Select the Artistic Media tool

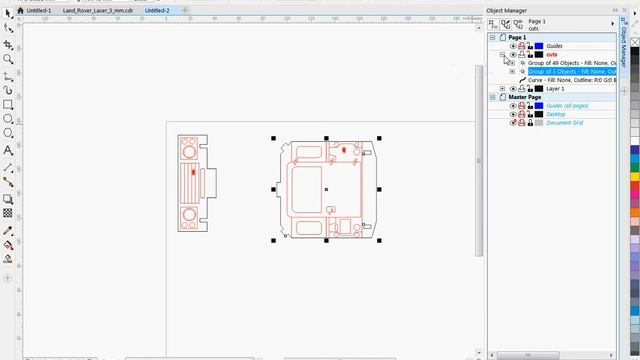click(8, 90)
